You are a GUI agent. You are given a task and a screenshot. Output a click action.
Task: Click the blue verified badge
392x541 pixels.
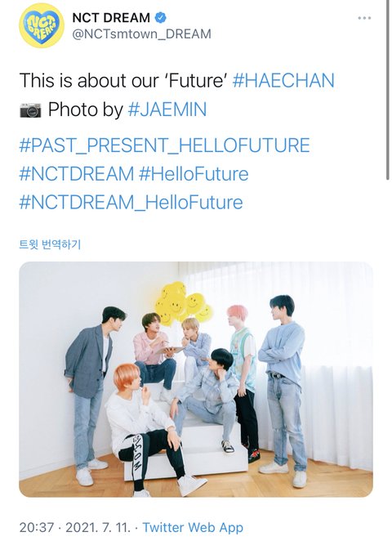point(161,18)
